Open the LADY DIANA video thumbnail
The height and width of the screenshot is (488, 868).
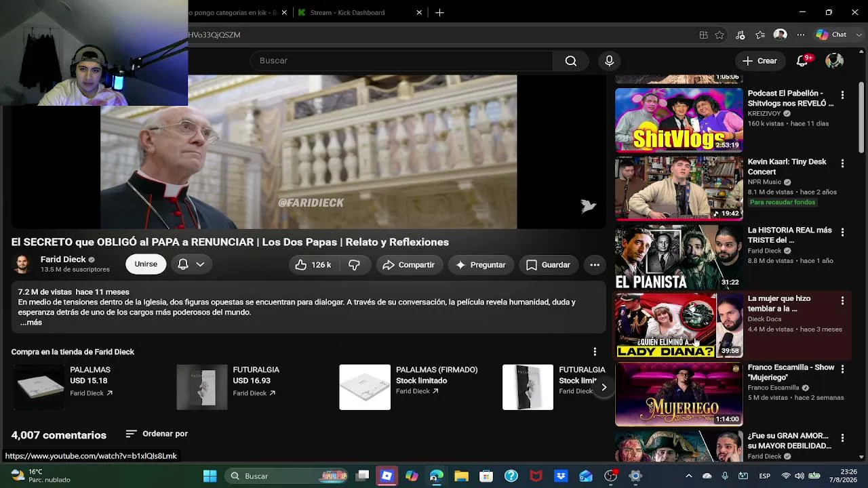point(679,325)
